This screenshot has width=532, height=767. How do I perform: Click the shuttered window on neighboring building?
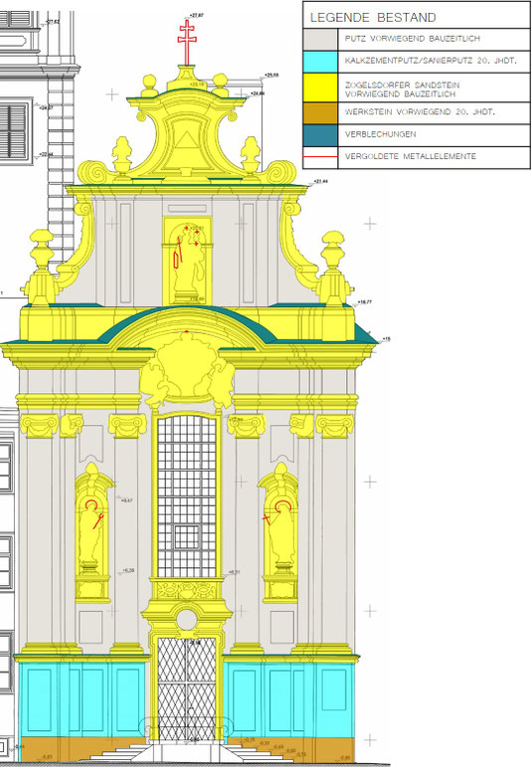coord(15,130)
